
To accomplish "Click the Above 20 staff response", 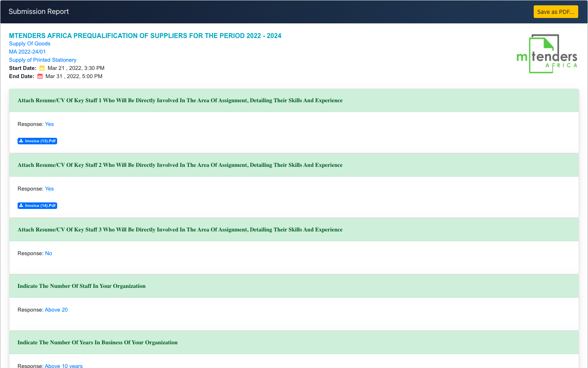I will [56, 310].
